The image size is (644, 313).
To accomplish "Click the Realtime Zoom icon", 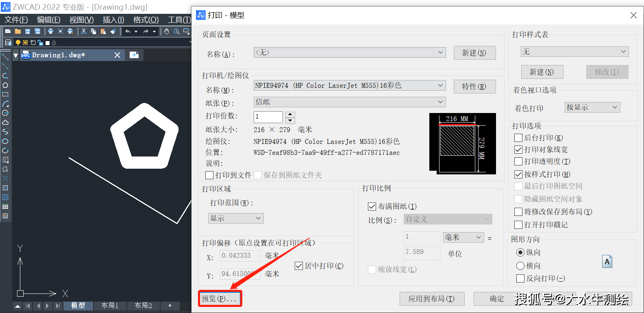I will point(176,31).
